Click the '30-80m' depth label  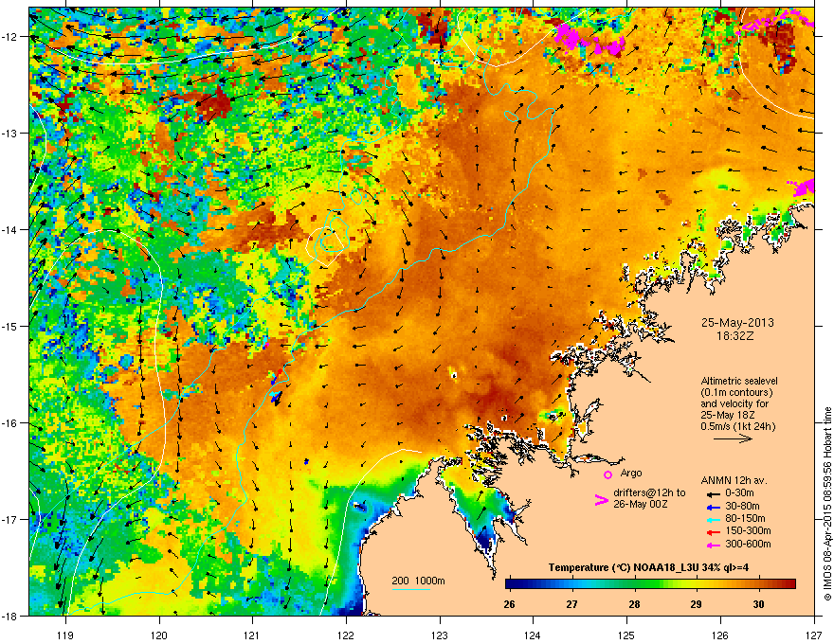(742, 507)
